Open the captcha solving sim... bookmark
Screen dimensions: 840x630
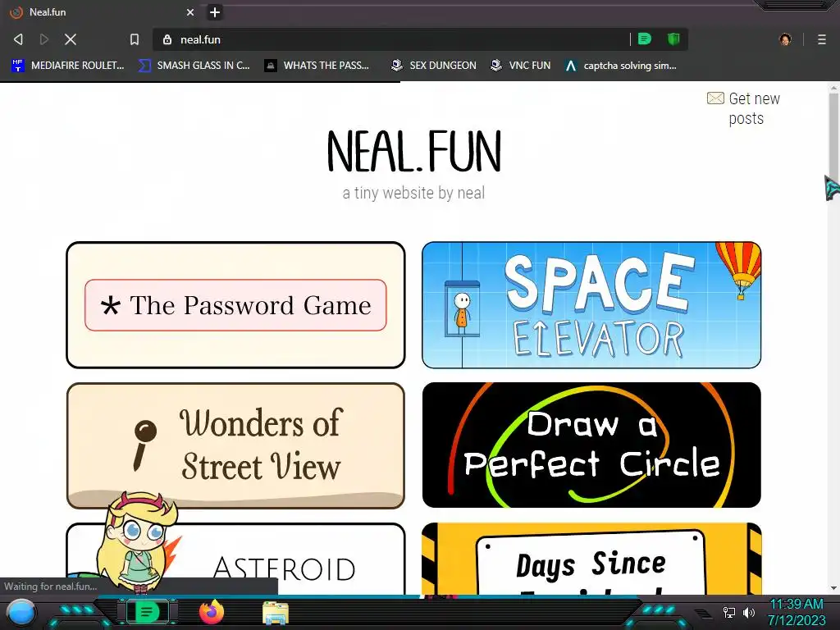click(x=622, y=66)
